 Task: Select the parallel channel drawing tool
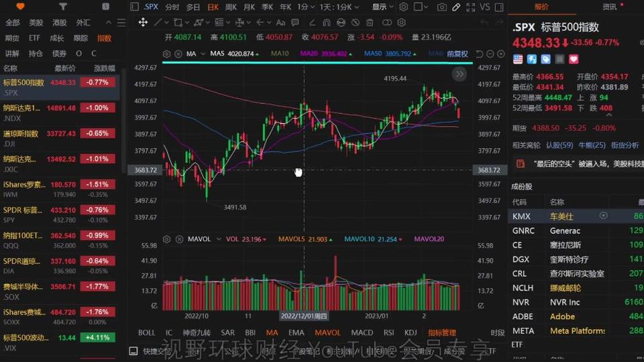click(x=199, y=22)
